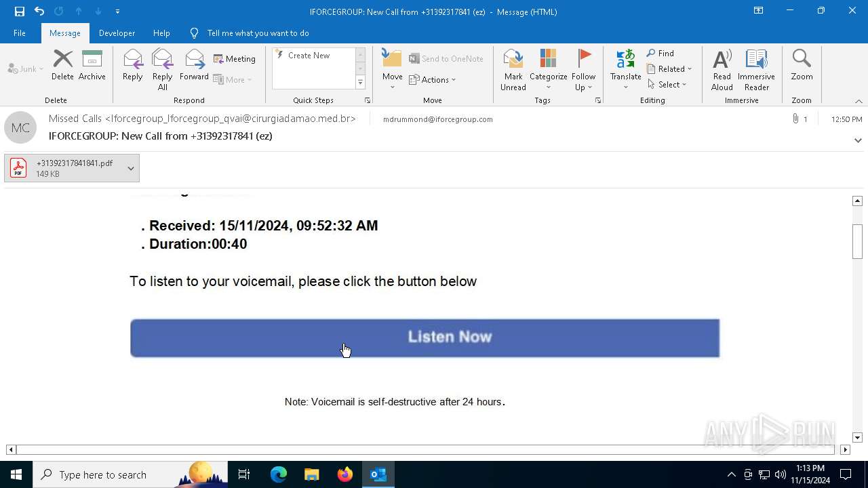
Task: Open the PDF attachment options dropdown arrow
Action: coord(131,168)
